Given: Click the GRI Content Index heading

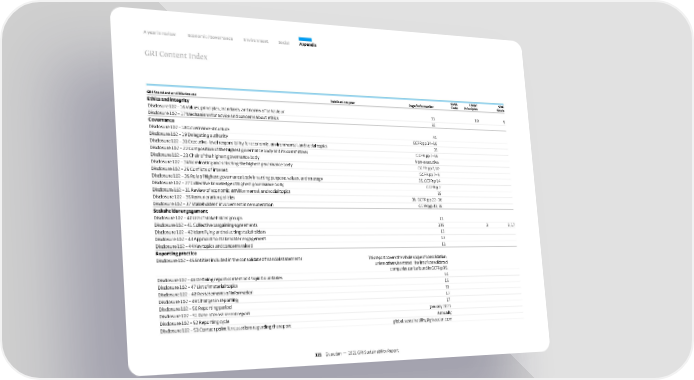Looking at the screenshot, I should (176, 55).
